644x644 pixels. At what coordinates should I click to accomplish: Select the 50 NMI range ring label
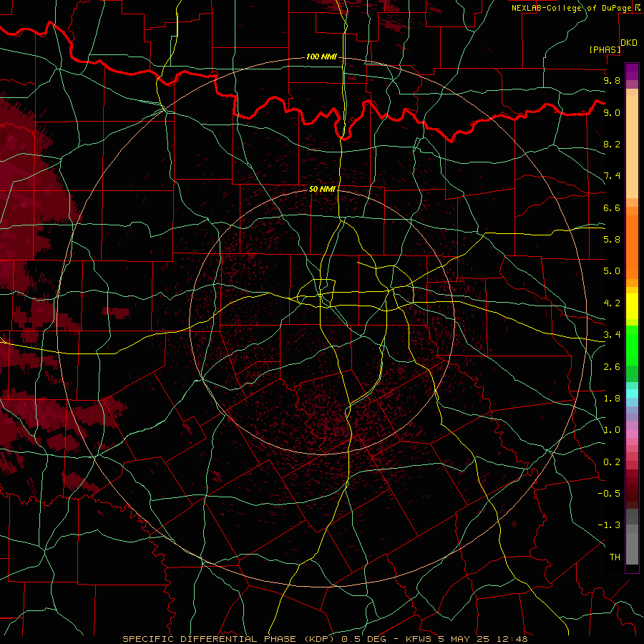point(322,189)
